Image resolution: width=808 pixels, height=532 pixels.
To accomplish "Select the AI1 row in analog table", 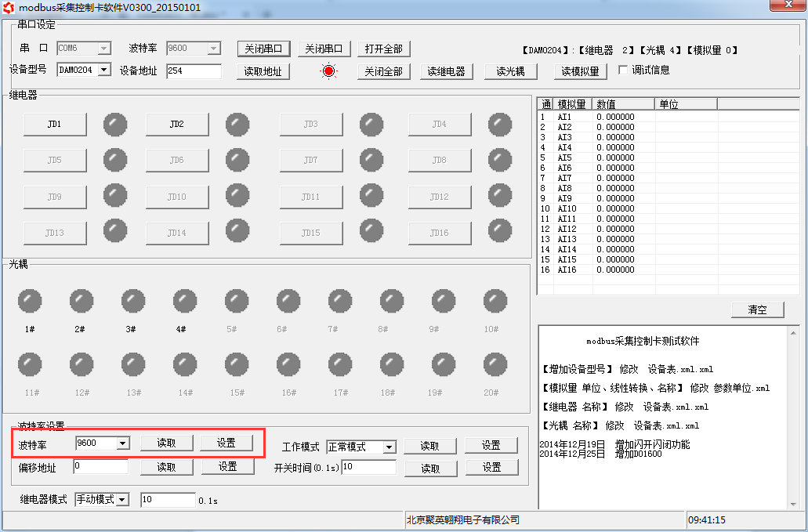I will pyautogui.click(x=669, y=117).
